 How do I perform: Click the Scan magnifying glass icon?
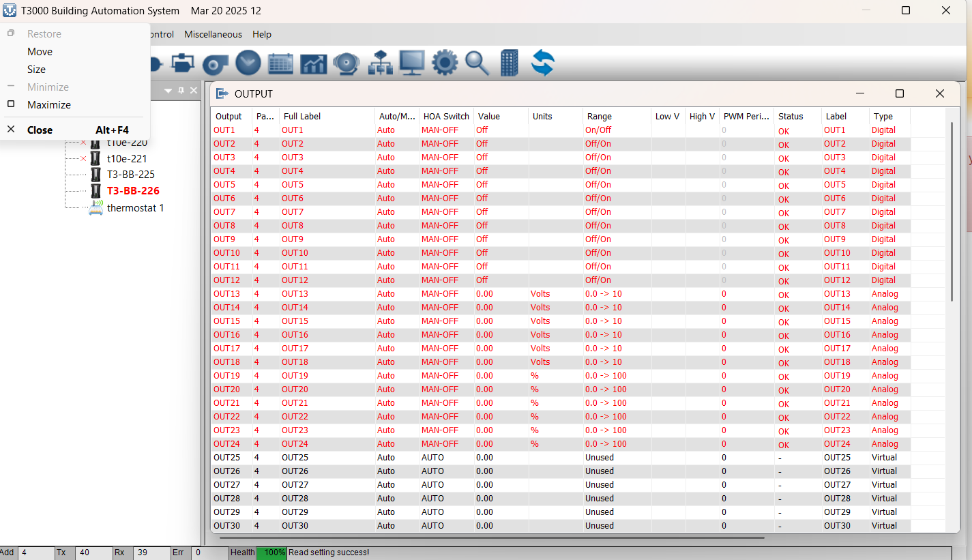tap(477, 63)
